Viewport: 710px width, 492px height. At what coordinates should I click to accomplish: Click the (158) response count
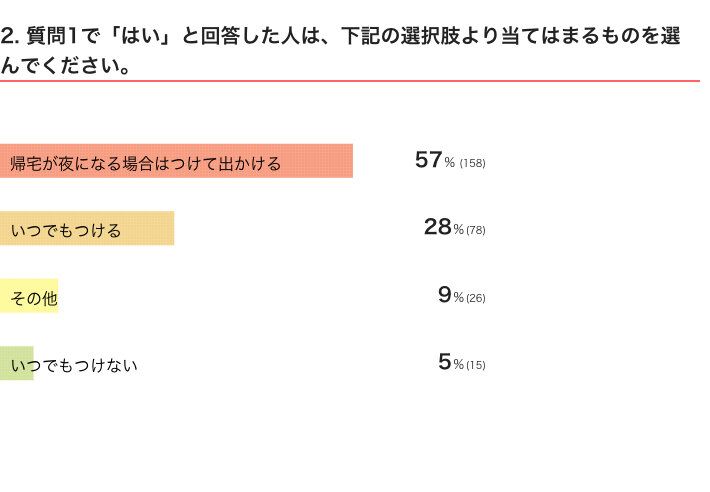[x=472, y=163]
